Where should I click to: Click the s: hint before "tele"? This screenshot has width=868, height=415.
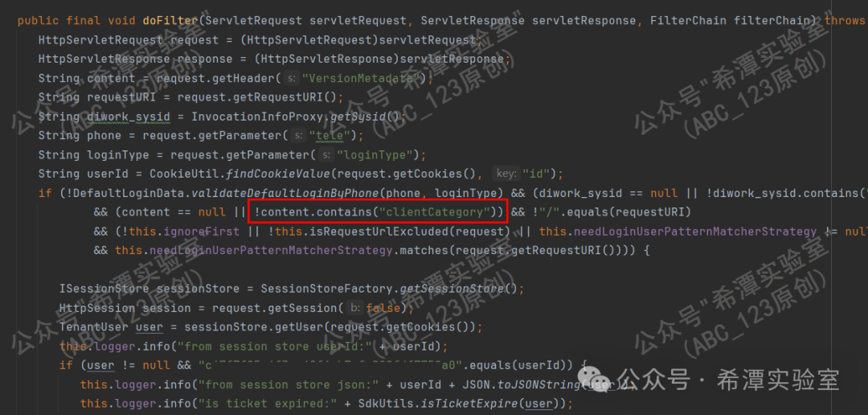click(x=299, y=135)
